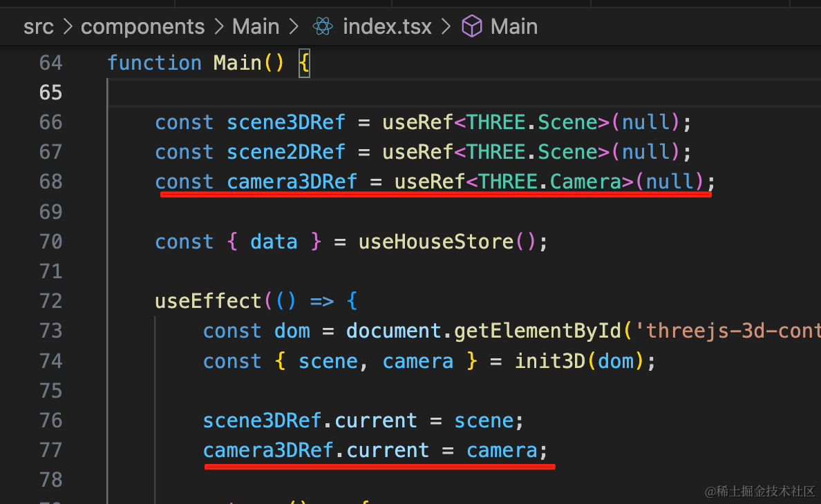Place cursor on empty line 65

pos(464,93)
